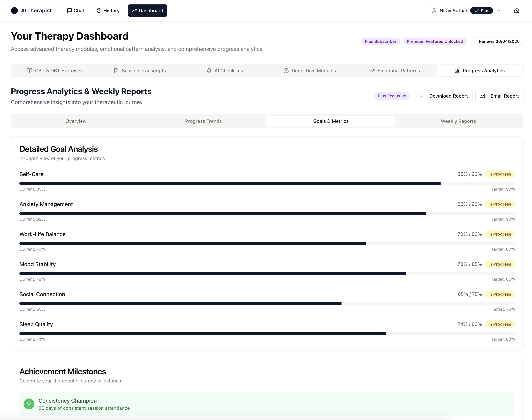This screenshot has height=420, width=532.
Task: Open the Progress Trends tab
Action: (x=203, y=121)
